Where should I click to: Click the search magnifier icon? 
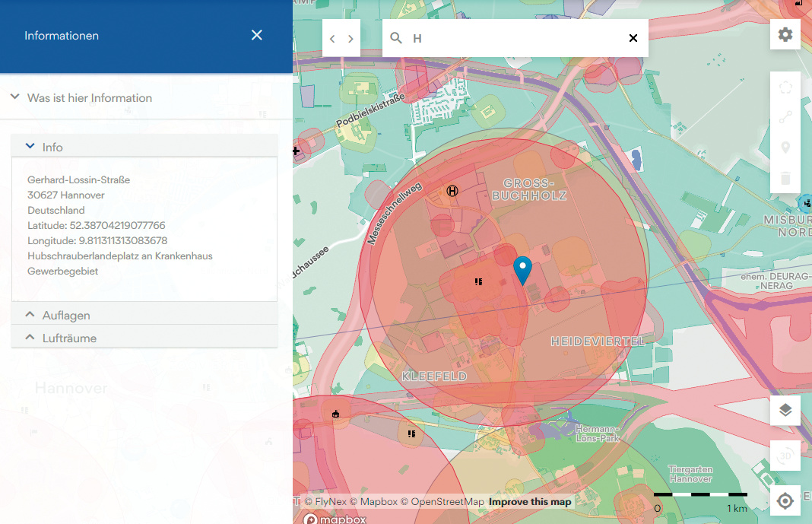tap(396, 38)
